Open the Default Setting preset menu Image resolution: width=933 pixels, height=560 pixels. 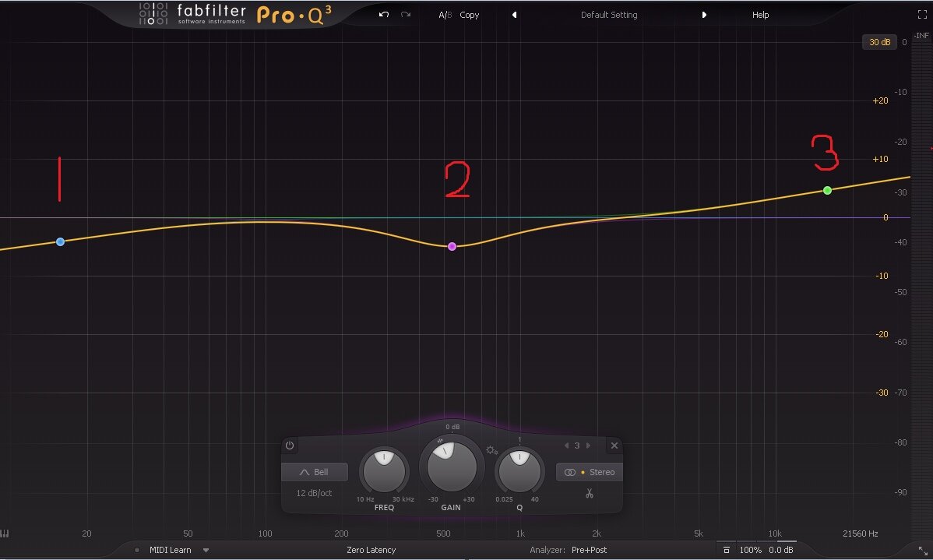[x=609, y=15]
